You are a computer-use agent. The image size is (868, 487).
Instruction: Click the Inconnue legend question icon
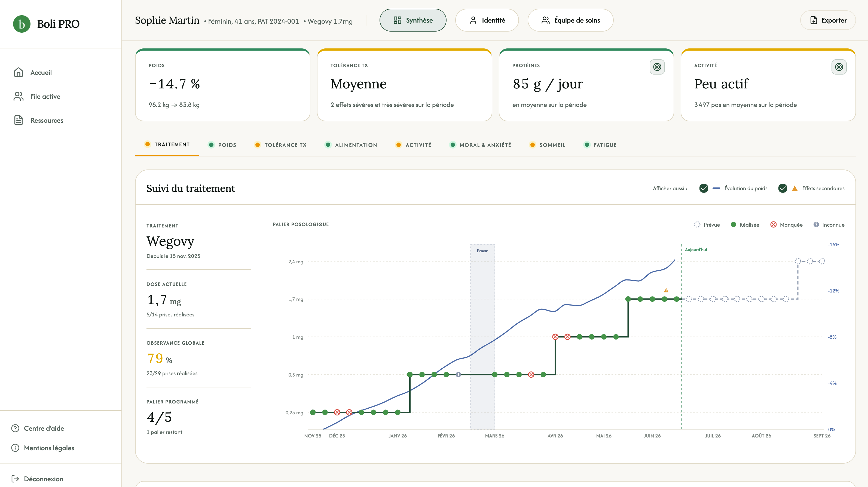[816, 225]
